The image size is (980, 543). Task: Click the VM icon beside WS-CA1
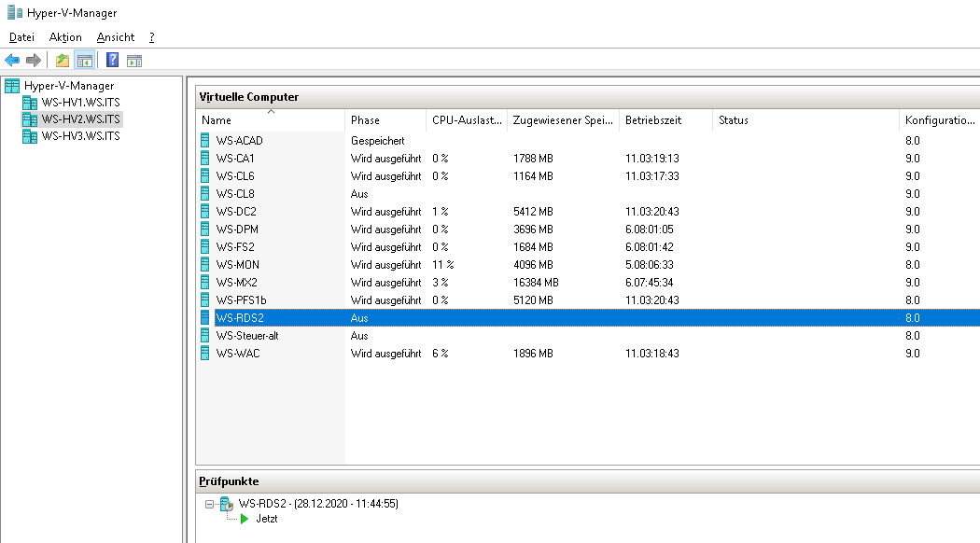point(205,158)
